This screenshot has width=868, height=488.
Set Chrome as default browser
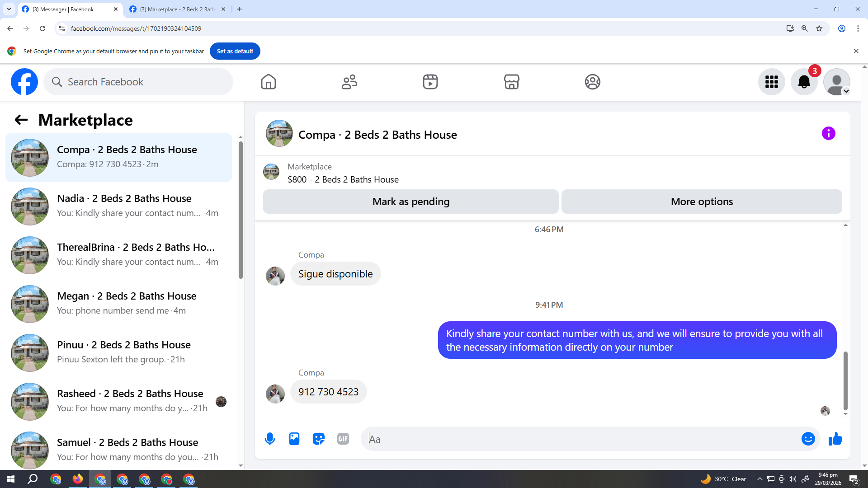click(235, 51)
